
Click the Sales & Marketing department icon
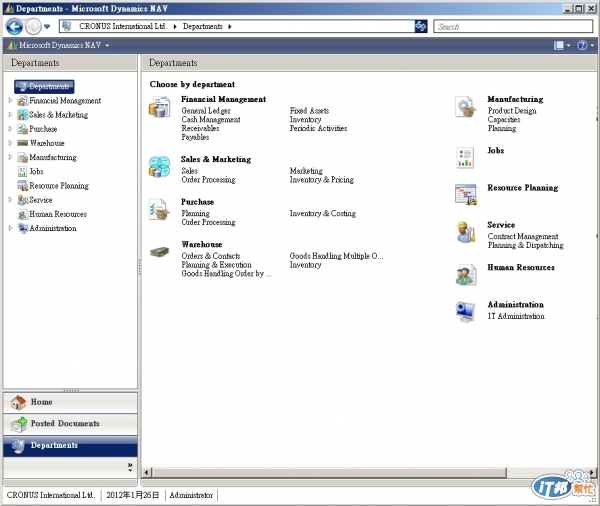(x=159, y=166)
